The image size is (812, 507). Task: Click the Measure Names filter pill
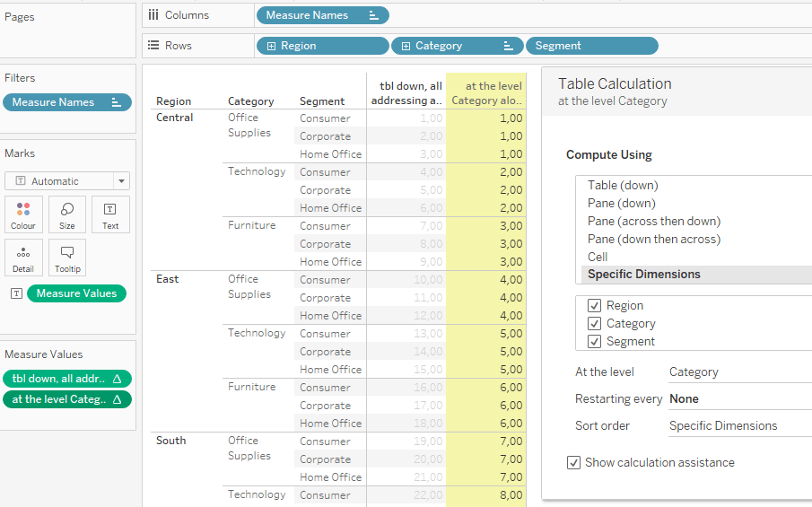[x=67, y=102]
